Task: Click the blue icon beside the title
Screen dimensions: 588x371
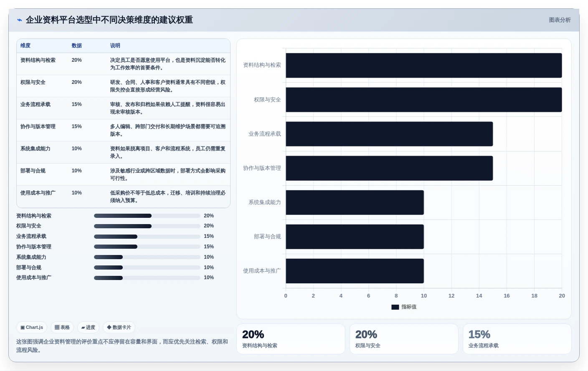Action: [x=19, y=20]
